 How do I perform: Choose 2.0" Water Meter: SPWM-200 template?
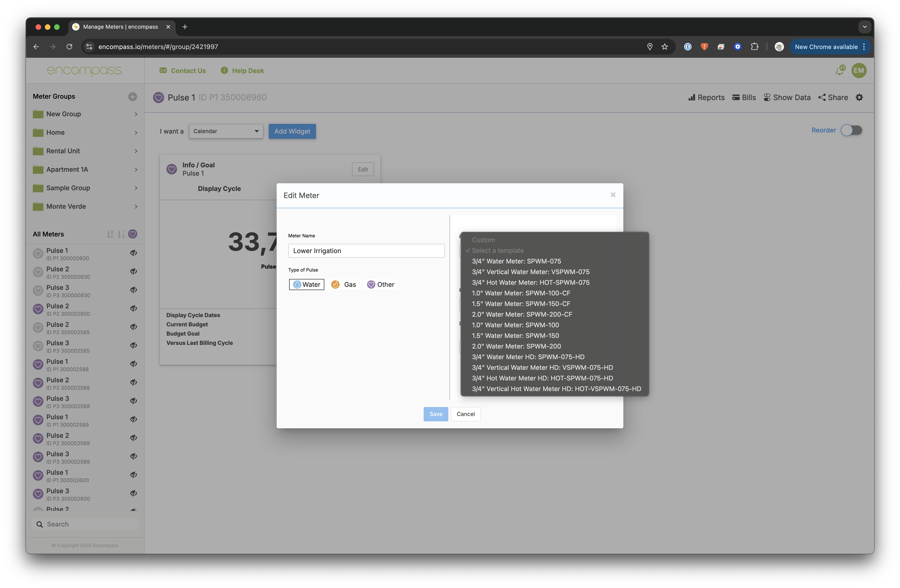(x=516, y=346)
